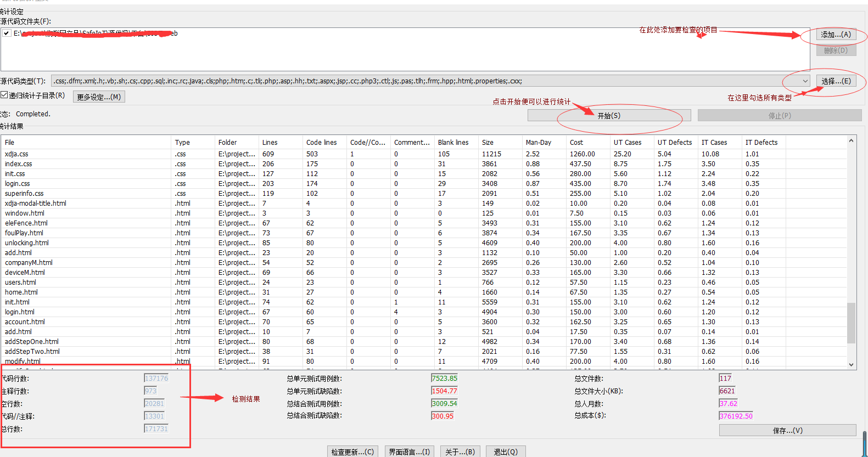Click the total cost field 376192.50
The height and width of the screenshot is (457, 868).
[x=736, y=416]
